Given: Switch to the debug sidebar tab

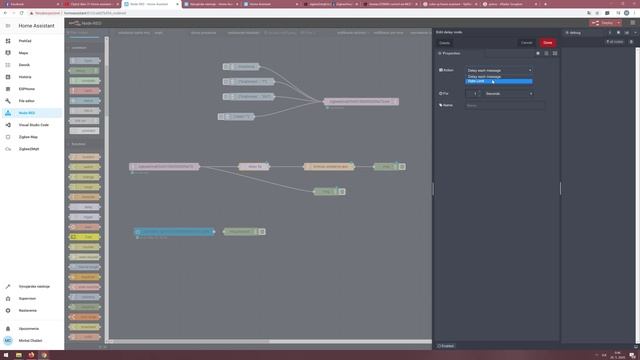Looking at the screenshot, I should point(573,33).
